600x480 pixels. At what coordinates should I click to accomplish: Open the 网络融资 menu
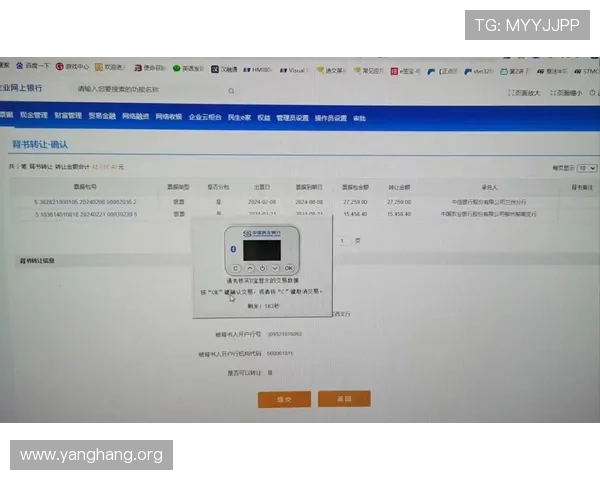tap(135, 116)
